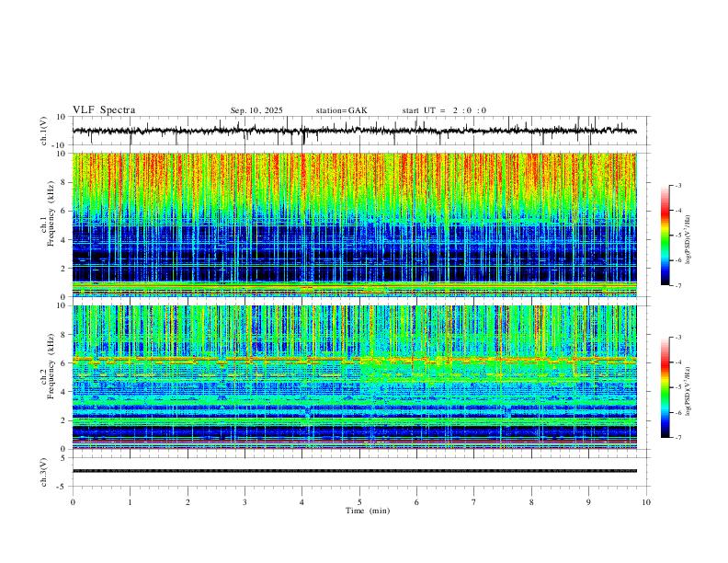Click the ch.2 color scale bar

(x=665, y=387)
